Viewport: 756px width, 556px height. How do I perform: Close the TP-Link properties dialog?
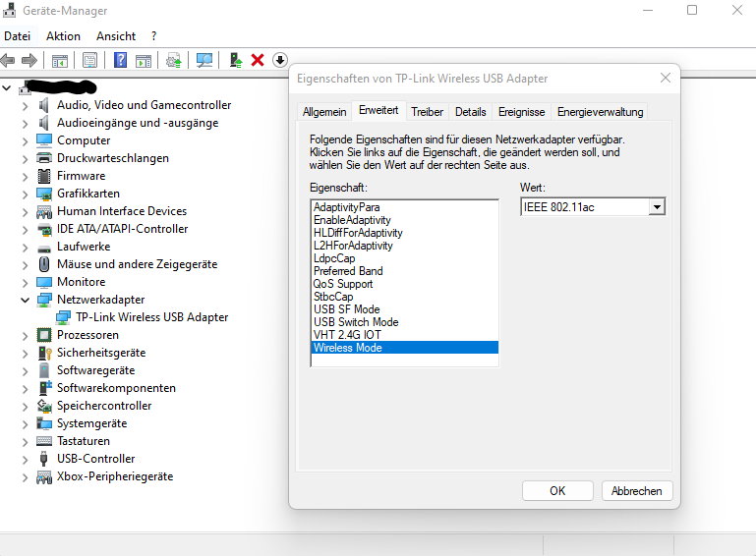pyautogui.click(x=666, y=78)
